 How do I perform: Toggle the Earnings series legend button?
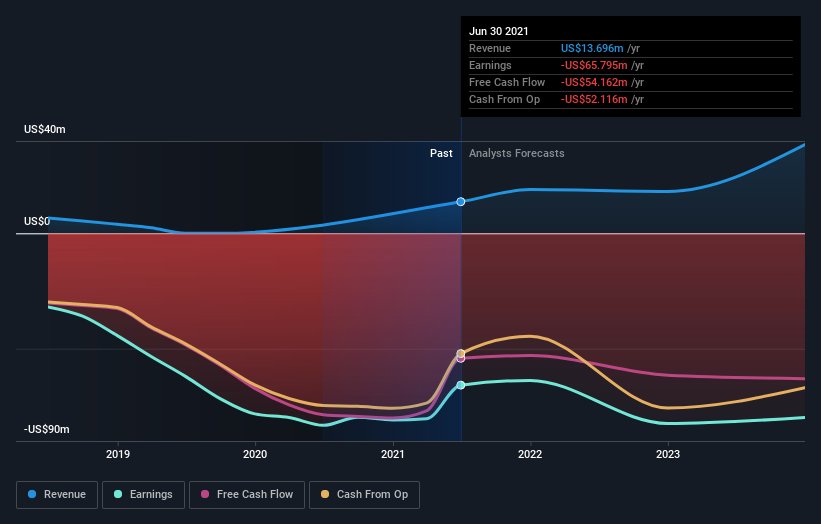(143, 495)
